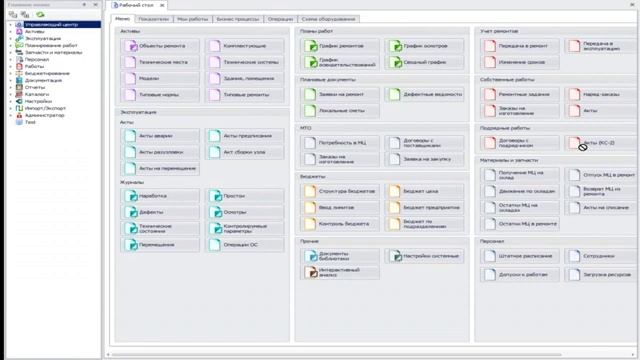Click the brown icon of Интерактивный анализ
This screenshot has width=640, height=360.
pos(311,272)
